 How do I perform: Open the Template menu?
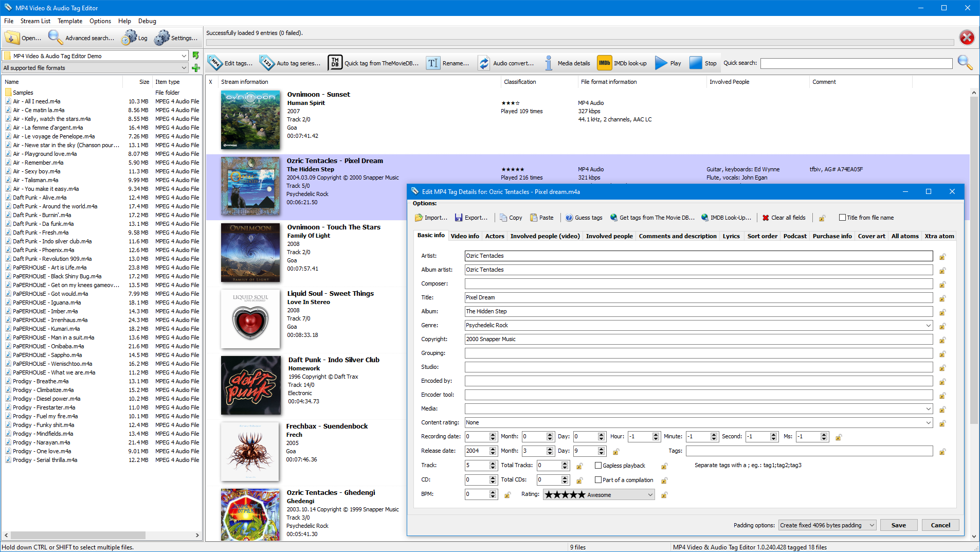[x=70, y=21]
